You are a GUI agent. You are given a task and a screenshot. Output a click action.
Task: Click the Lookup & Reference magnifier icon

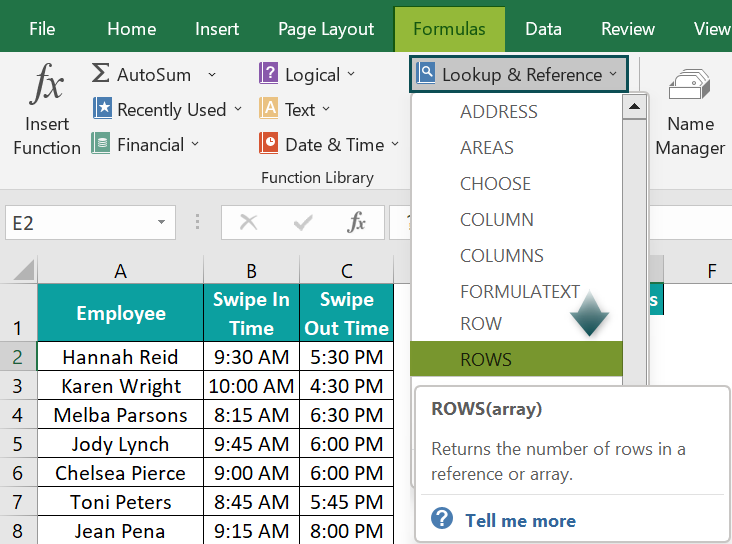tap(426, 73)
